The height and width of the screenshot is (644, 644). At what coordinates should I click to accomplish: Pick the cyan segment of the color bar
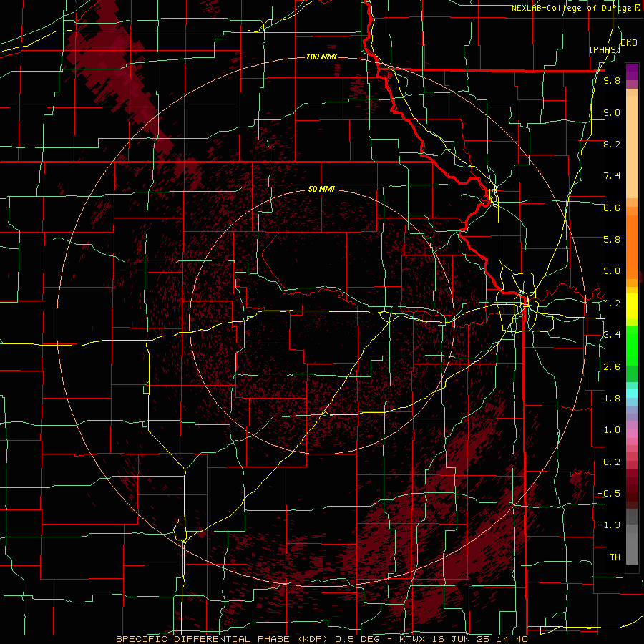click(632, 394)
